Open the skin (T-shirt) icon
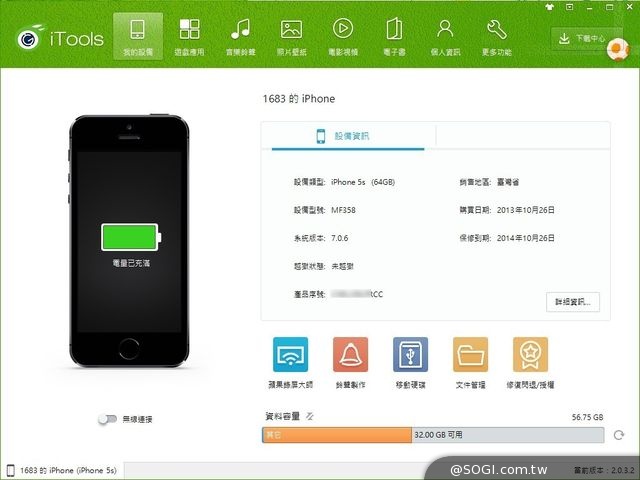Image resolution: width=640 pixels, height=480 pixels. click(549, 7)
